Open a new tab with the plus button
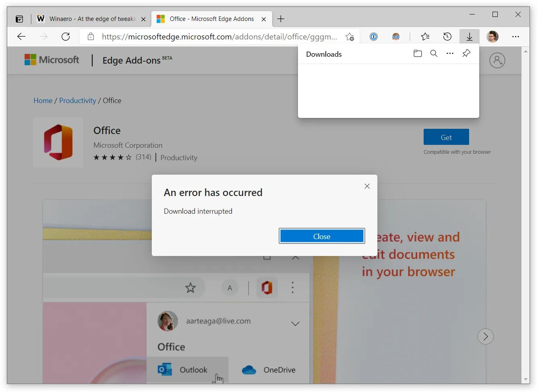Image resolution: width=538 pixels, height=392 pixels. tap(281, 19)
